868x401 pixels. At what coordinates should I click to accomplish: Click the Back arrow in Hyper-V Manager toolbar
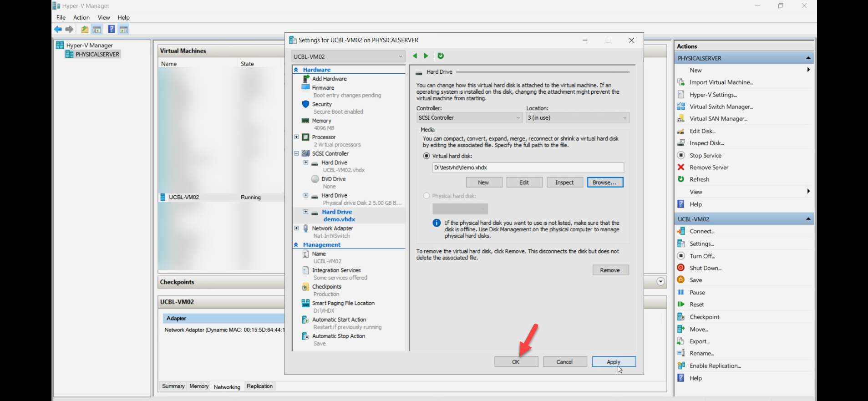tap(58, 29)
